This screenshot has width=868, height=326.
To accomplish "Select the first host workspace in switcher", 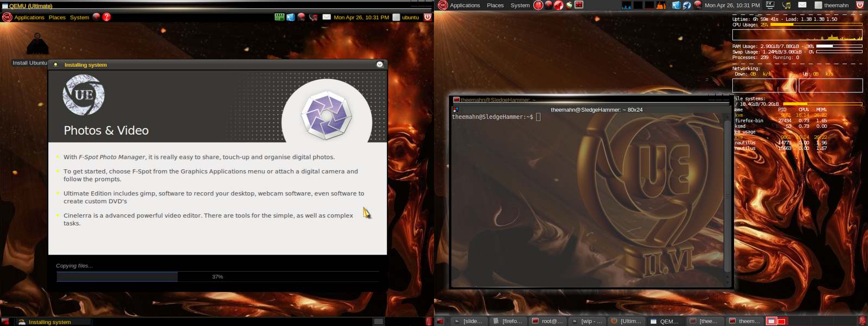I will pyautogui.click(x=771, y=321).
